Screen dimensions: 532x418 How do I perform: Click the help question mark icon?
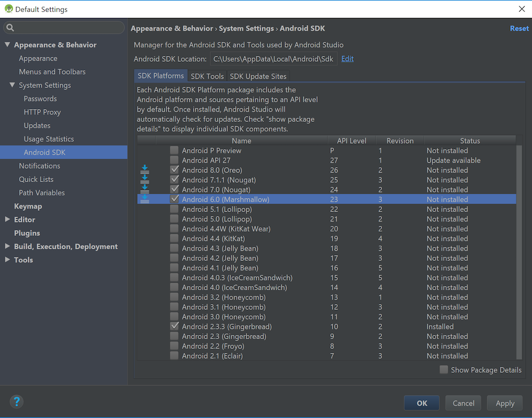[16, 402]
